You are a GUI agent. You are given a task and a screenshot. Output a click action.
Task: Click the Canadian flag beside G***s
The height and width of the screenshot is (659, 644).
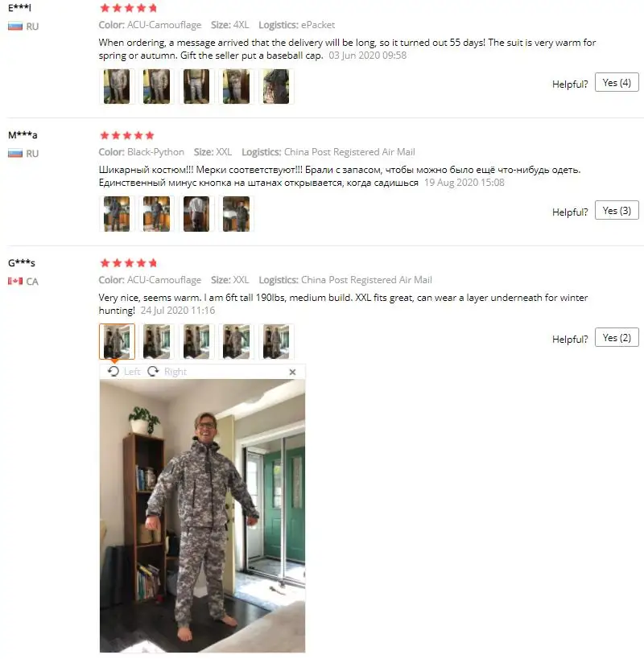pyautogui.click(x=15, y=281)
